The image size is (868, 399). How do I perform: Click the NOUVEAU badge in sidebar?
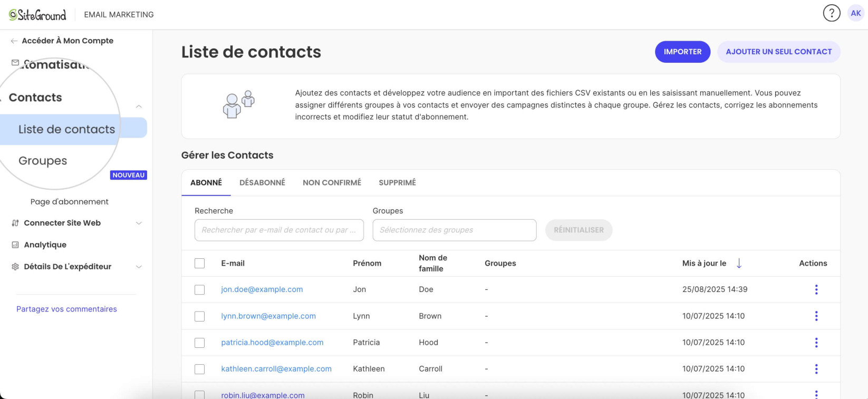click(128, 175)
